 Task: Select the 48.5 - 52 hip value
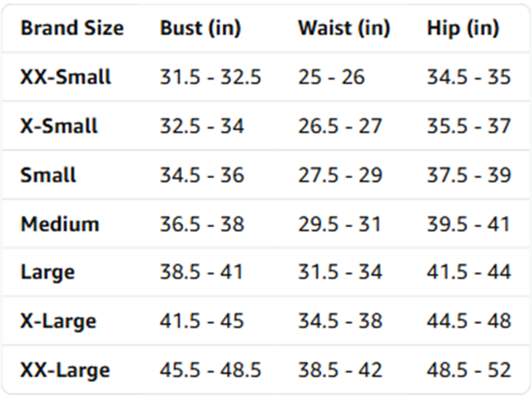(x=469, y=370)
